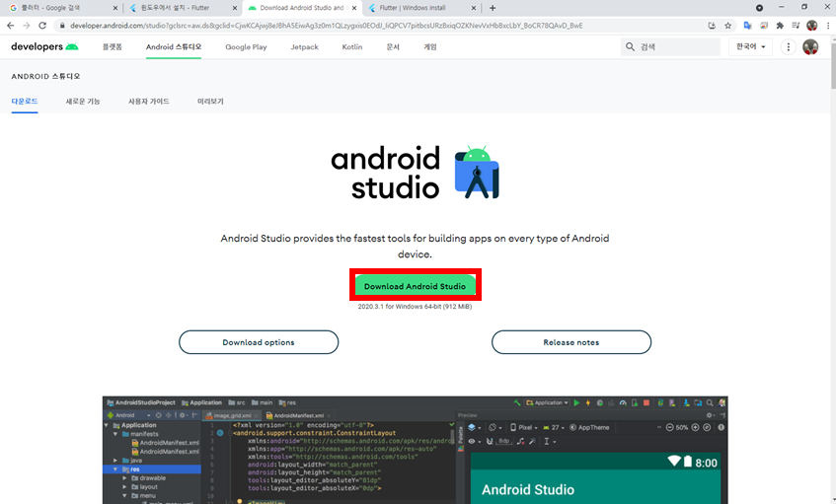Open the Android 스튜디오 navigation item
836x504 pixels.
click(x=174, y=47)
